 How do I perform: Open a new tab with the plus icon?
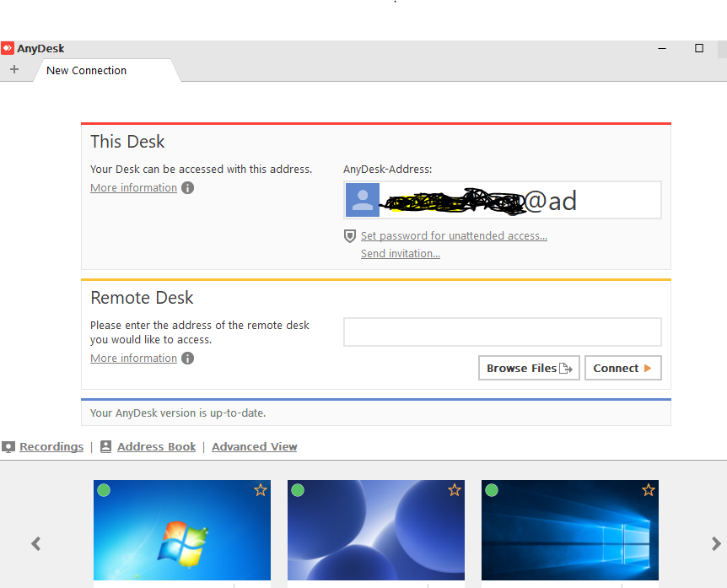pyautogui.click(x=14, y=69)
